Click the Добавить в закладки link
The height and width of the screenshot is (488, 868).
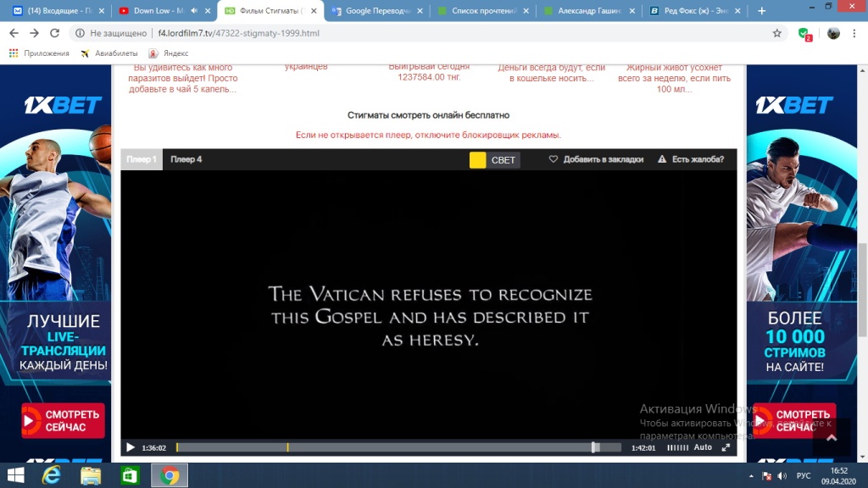(x=604, y=159)
